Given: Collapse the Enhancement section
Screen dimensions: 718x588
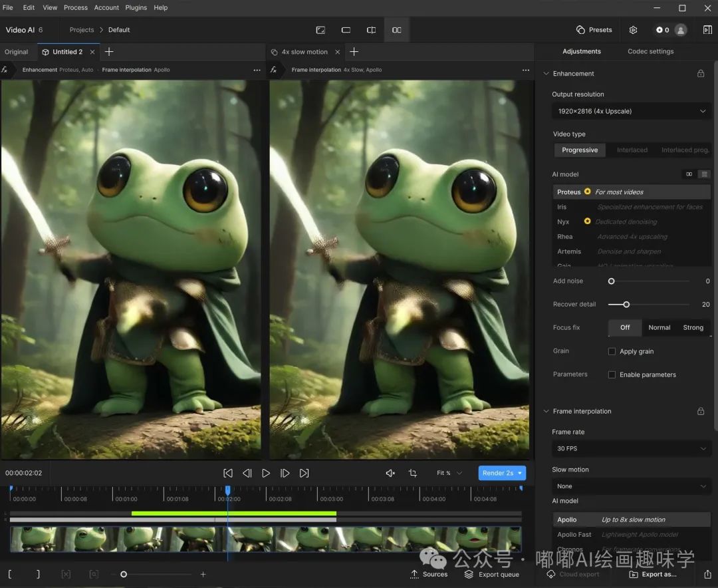Looking at the screenshot, I should click(546, 73).
